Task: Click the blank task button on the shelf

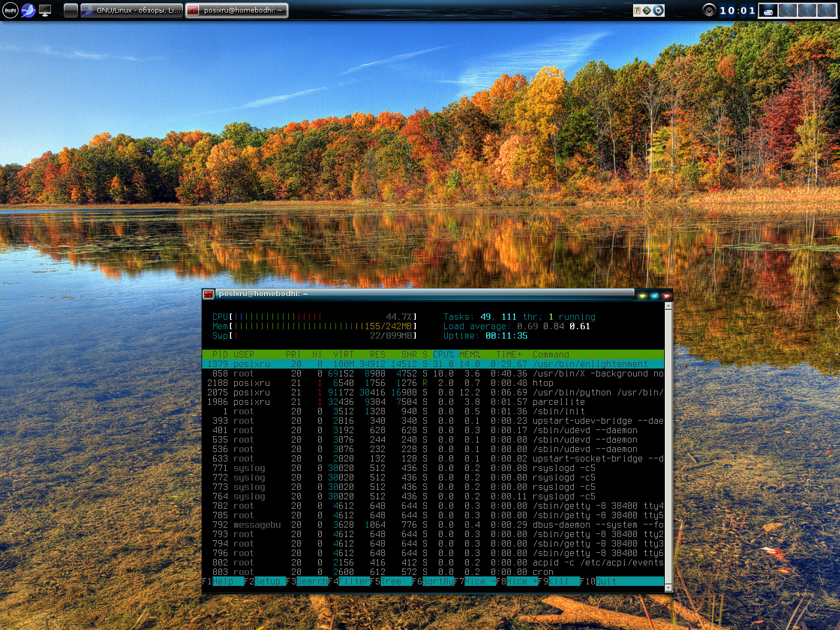Action: (71, 10)
